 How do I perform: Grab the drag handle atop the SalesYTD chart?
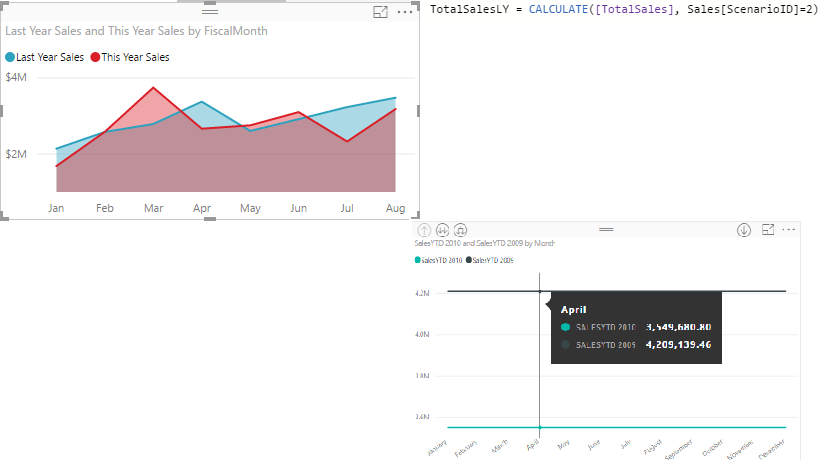(606, 229)
